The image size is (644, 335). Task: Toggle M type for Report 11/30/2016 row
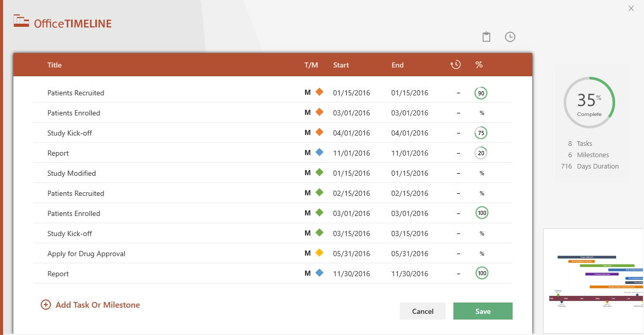pos(308,273)
